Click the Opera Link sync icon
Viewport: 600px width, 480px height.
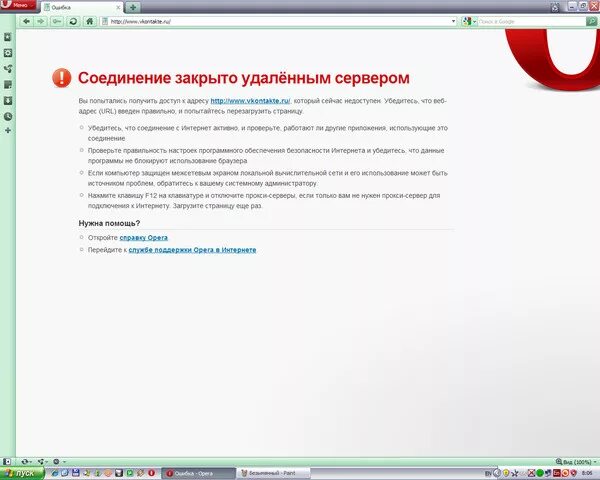[x=25, y=462]
